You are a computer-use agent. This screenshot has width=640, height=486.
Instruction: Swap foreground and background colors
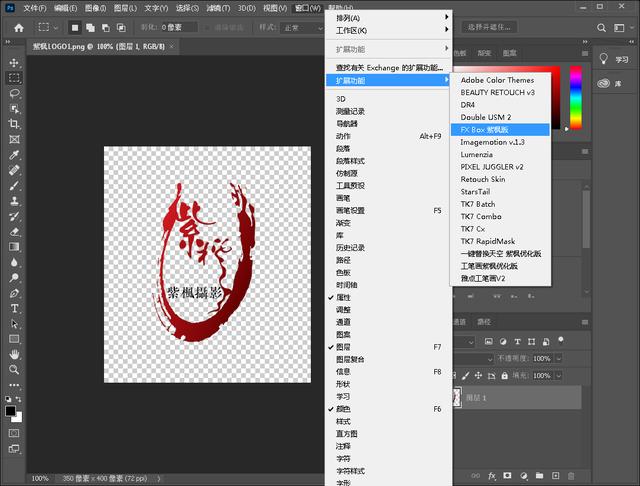[19, 399]
